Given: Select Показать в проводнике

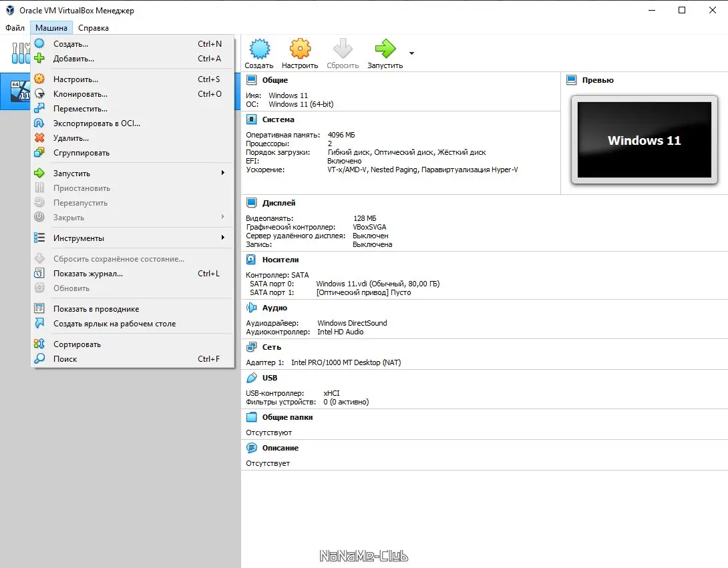Looking at the screenshot, I should (133, 308).
